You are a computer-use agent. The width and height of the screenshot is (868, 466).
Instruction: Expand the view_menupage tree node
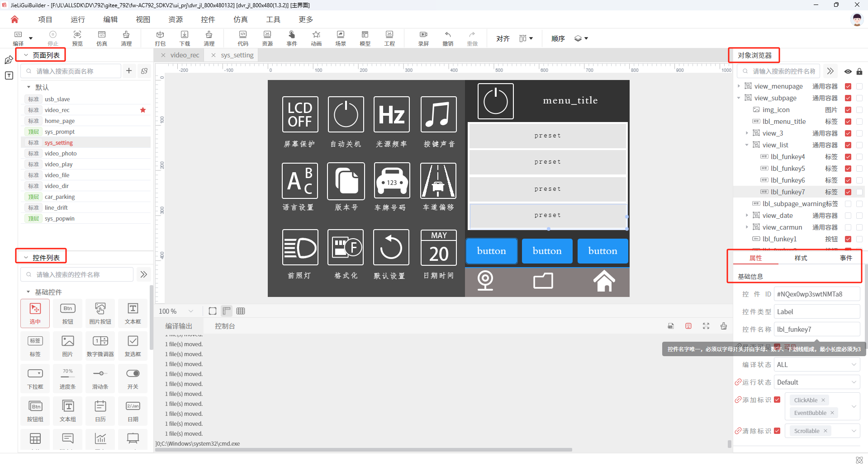click(739, 86)
